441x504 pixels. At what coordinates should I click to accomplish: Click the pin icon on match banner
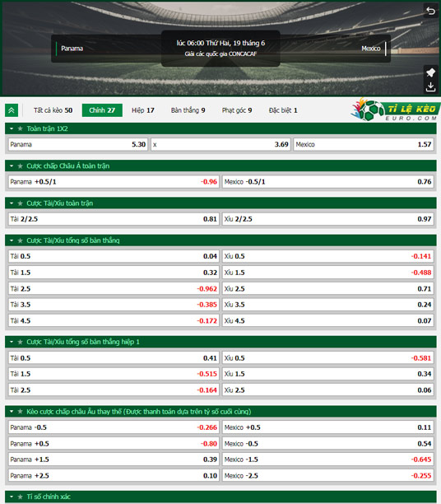(430, 72)
